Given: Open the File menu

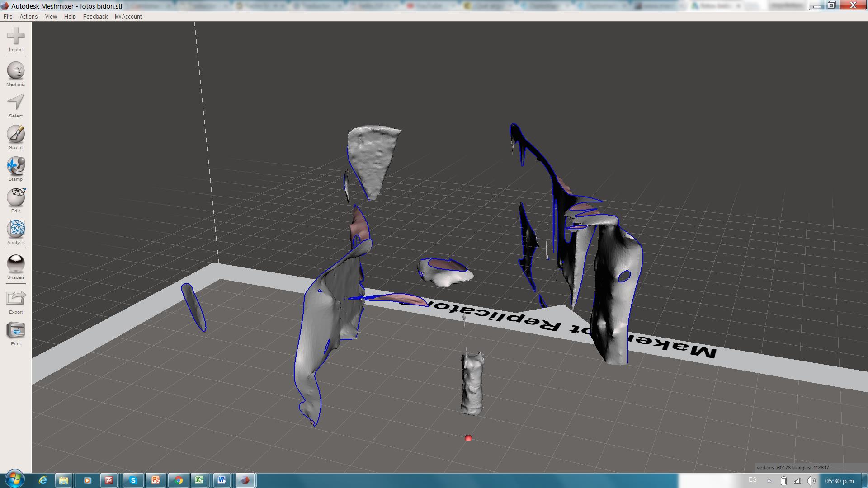Looking at the screenshot, I should pos(8,17).
